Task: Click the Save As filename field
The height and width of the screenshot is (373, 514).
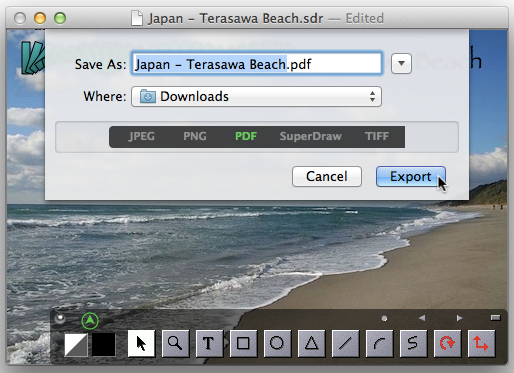Action: (x=256, y=63)
